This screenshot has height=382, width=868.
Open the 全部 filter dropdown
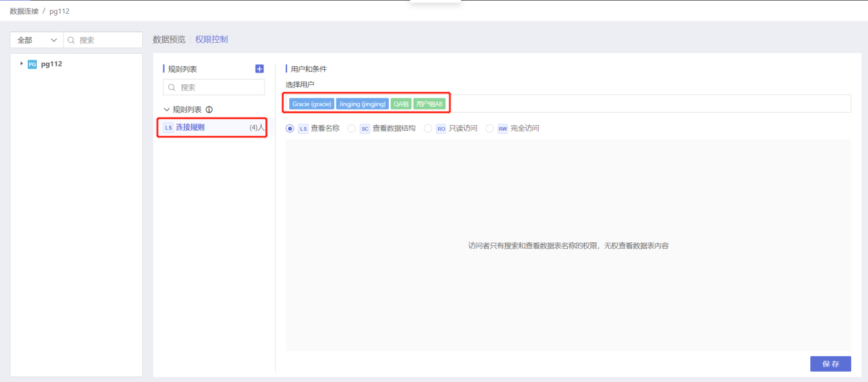tap(37, 40)
